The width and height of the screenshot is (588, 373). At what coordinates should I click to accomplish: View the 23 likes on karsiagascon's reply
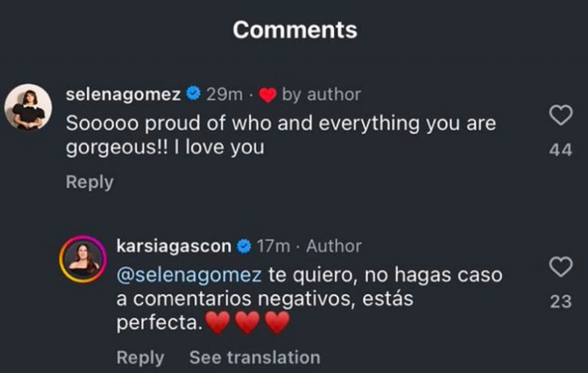point(560,302)
